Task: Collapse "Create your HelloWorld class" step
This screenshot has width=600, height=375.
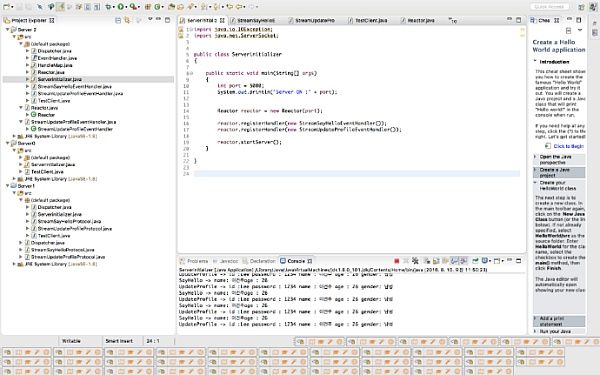Action: coord(535,183)
